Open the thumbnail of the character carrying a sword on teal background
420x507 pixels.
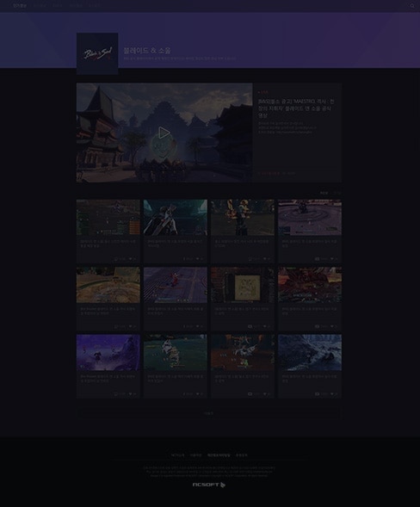(x=176, y=217)
